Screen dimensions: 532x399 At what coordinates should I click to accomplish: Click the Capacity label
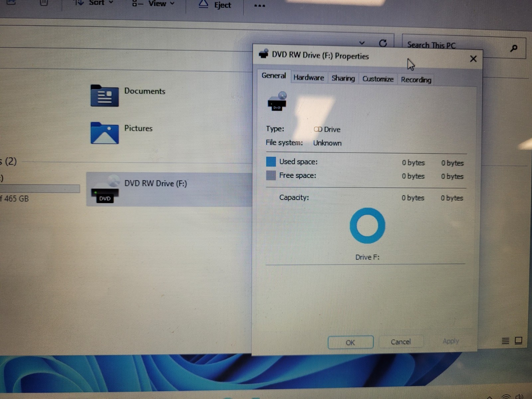[x=294, y=198]
